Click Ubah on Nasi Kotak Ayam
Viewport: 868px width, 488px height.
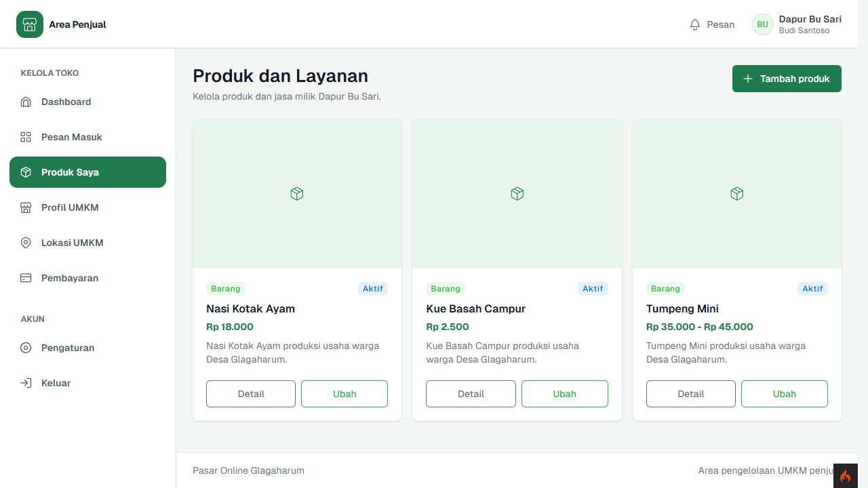(x=344, y=394)
